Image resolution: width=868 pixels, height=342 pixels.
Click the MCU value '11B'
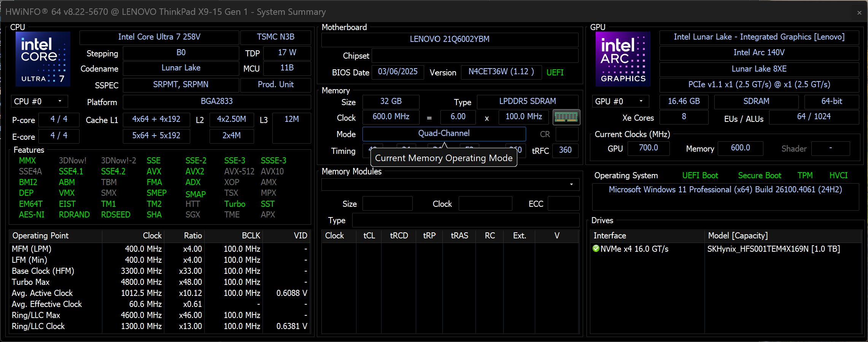(287, 68)
